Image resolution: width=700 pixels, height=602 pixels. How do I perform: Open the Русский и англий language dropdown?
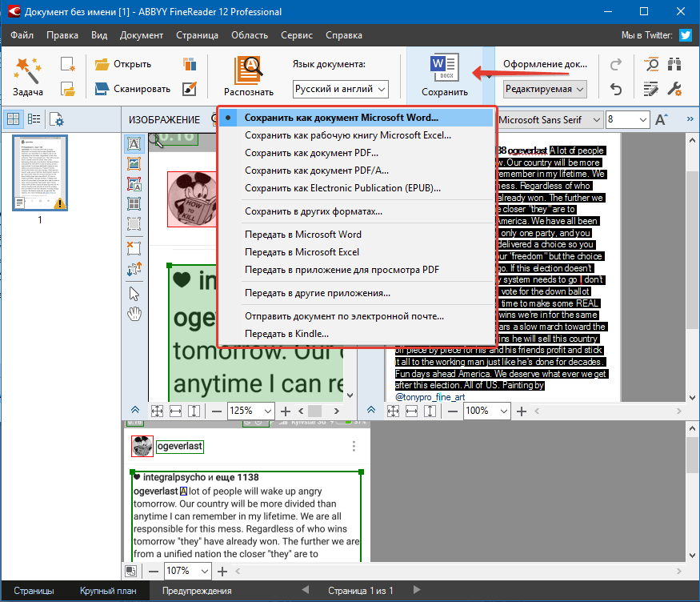(x=340, y=89)
